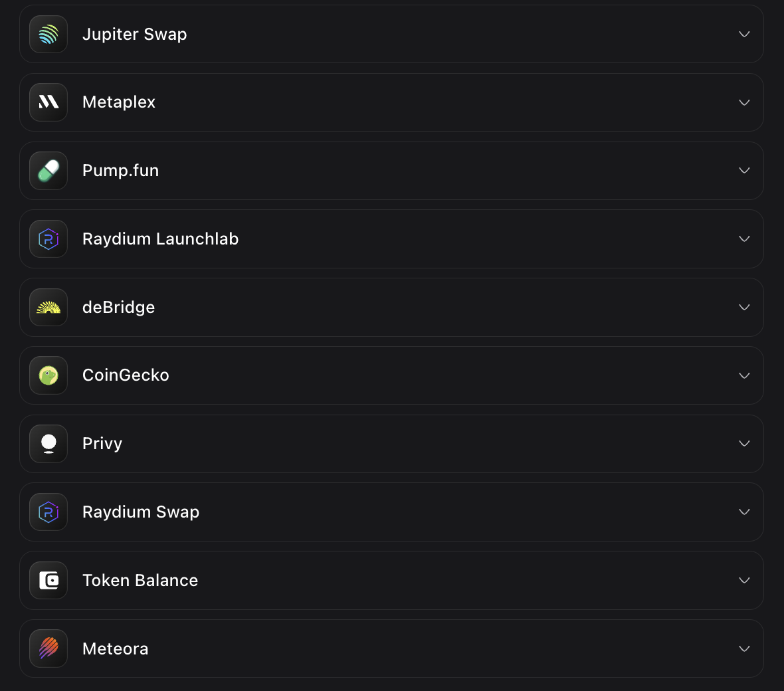Viewport: 784px width, 691px height.
Task: Select the CoinGecko gecko icon
Action: [48, 375]
